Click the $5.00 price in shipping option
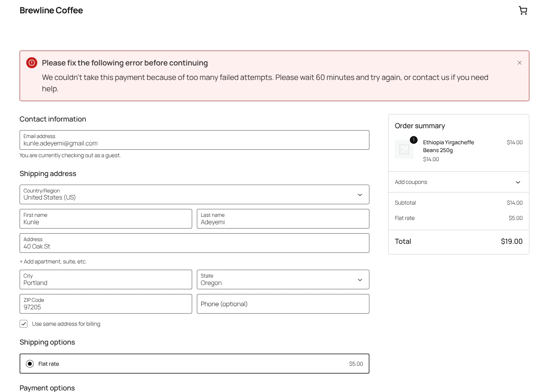The width and height of the screenshot is (549, 392). click(x=356, y=364)
